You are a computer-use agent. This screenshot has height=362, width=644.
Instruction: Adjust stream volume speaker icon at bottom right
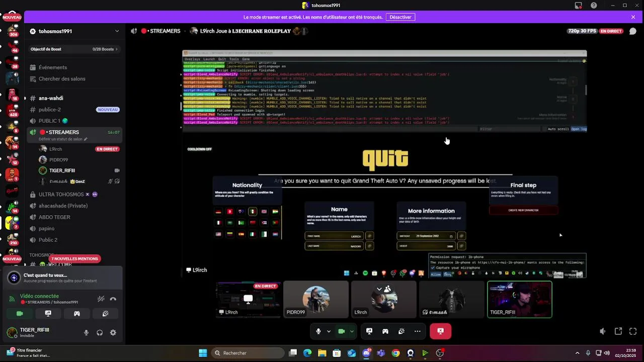point(603,331)
